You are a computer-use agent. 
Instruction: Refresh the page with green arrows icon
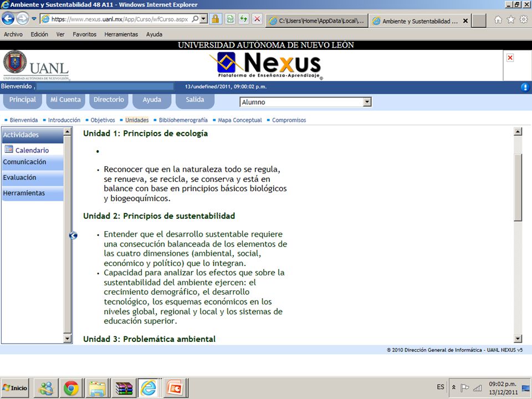pos(244,19)
